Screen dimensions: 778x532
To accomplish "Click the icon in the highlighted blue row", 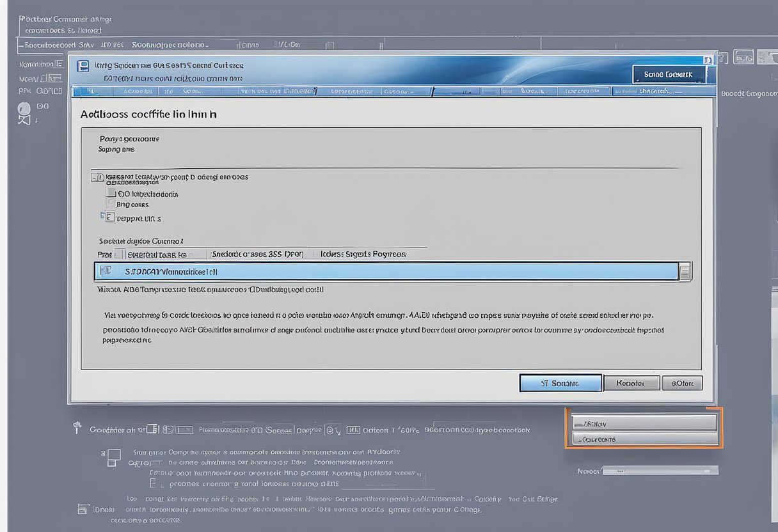I will tap(106, 271).
